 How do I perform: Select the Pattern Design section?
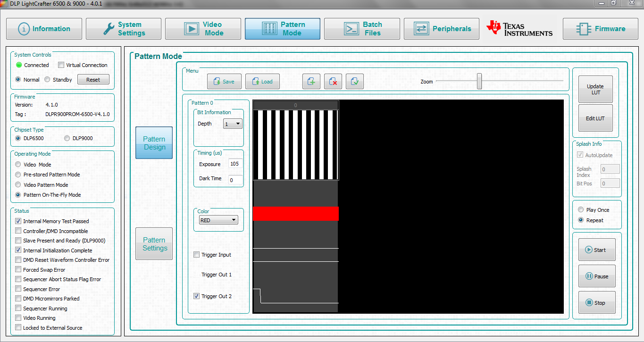click(154, 143)
